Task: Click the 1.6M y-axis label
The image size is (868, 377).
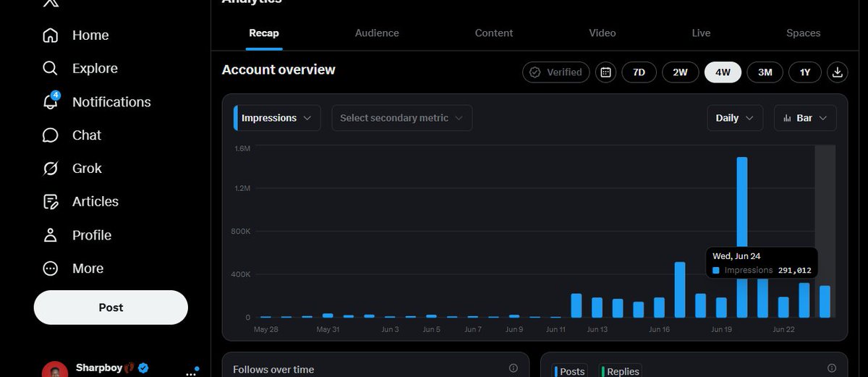Action: point(243,148)
